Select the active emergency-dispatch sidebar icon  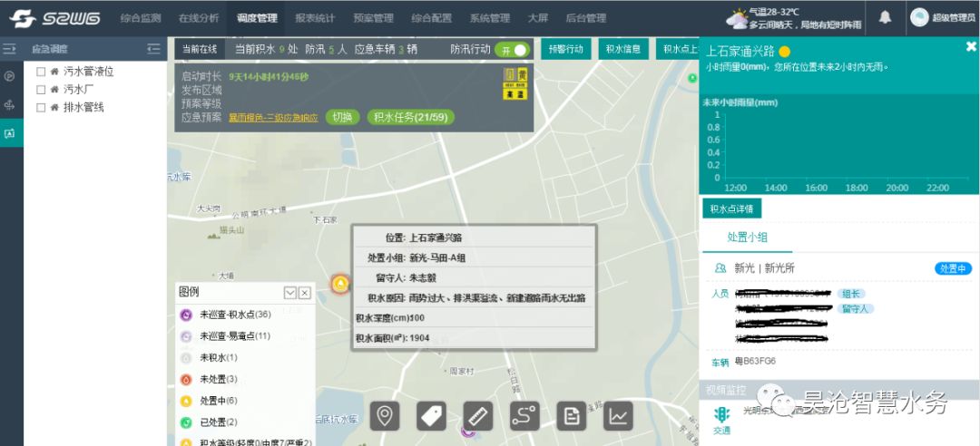click(x=9, y=133)
